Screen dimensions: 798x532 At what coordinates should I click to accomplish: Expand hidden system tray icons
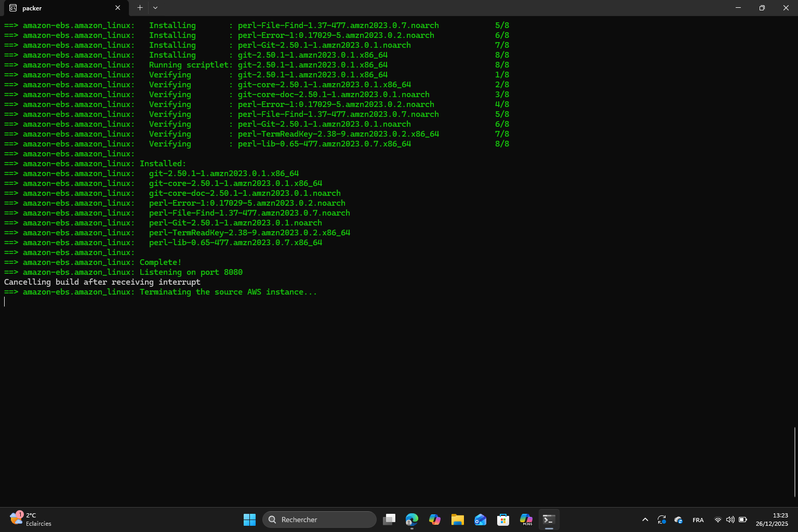(x=645, y=520)
